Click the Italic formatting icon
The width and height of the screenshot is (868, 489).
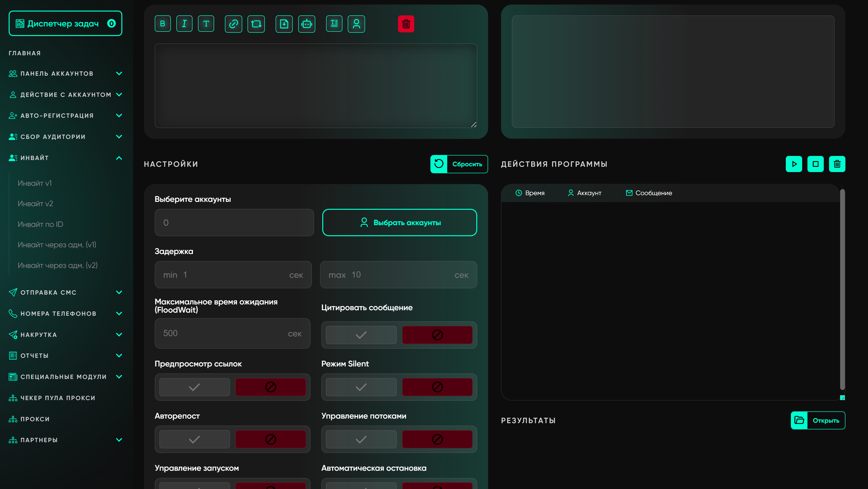click(184, 24)
